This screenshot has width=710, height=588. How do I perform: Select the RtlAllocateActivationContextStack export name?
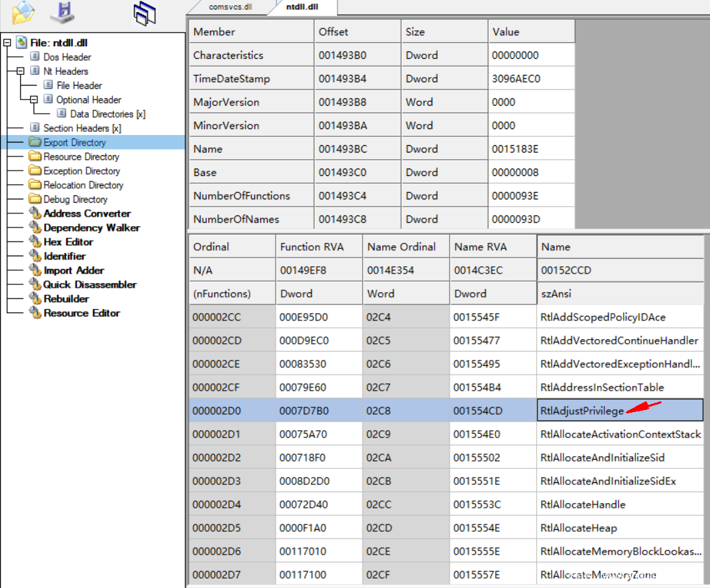tap(620, 434)
